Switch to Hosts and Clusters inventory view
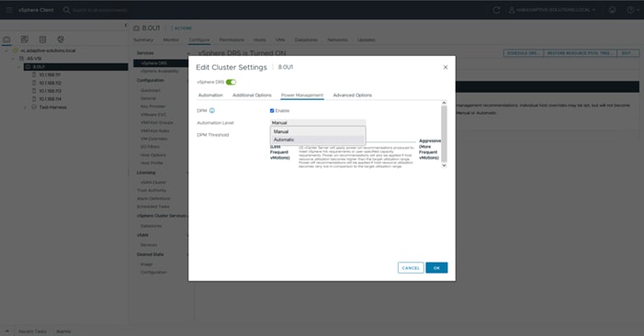 [6, 39]
